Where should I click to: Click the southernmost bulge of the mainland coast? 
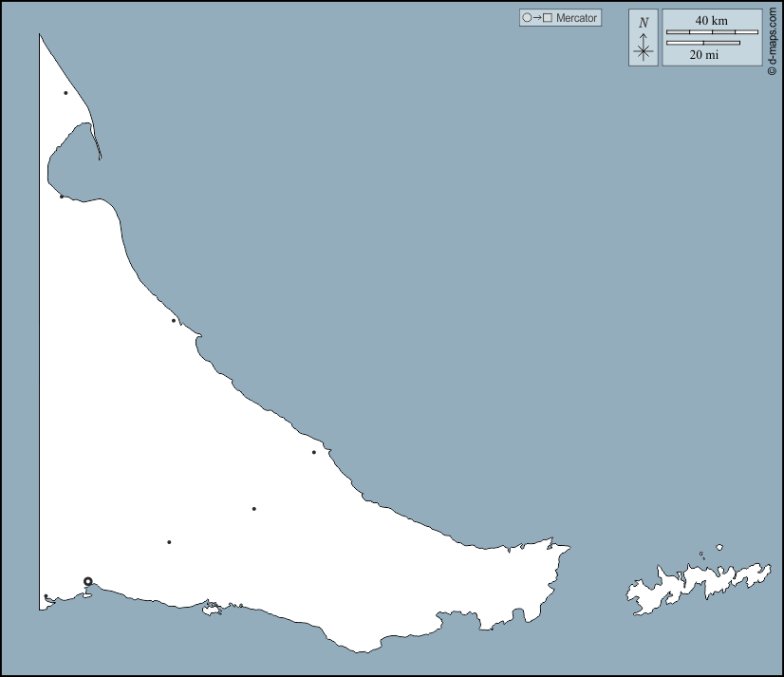(359, 649)
